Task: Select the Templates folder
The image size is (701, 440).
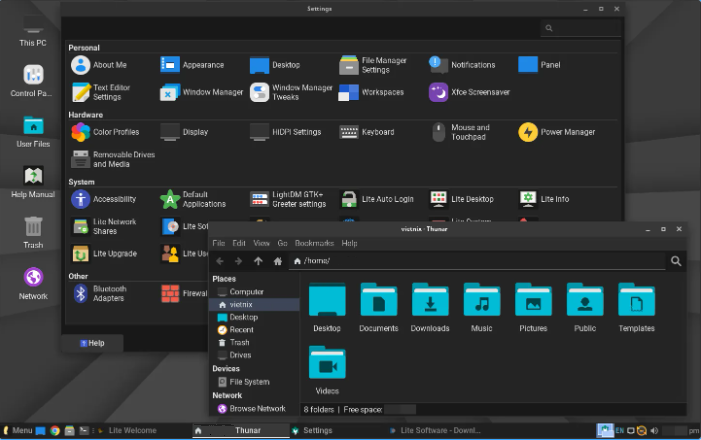Action: [637, 308]
